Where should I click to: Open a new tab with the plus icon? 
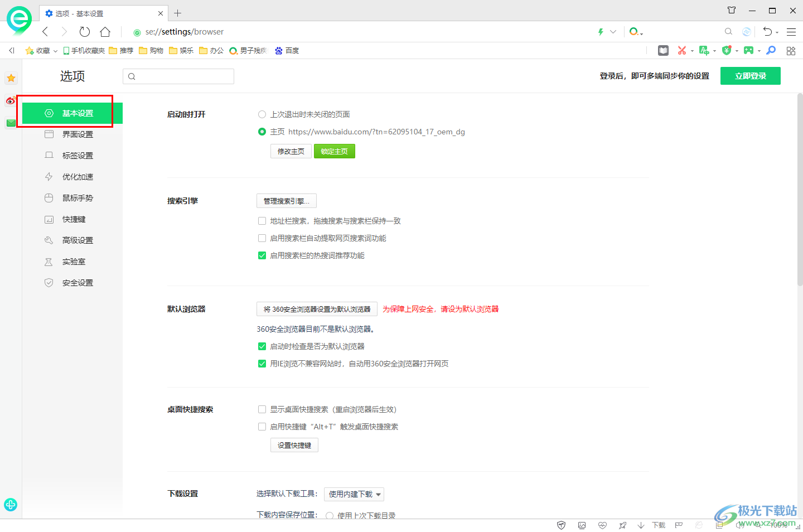[178, 13]
